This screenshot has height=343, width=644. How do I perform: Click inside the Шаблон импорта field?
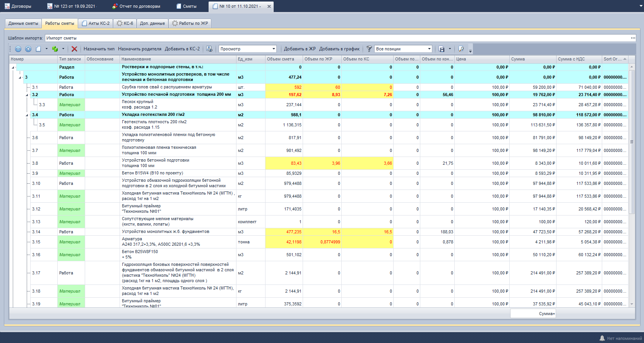(x=337, y=38)
